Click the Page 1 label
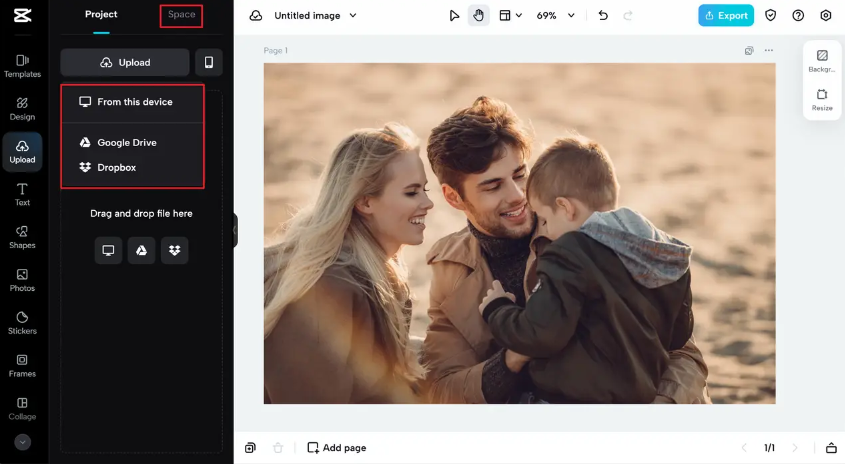Image resolution: width=845 pixels, height=464 pixels. (275, 51)
